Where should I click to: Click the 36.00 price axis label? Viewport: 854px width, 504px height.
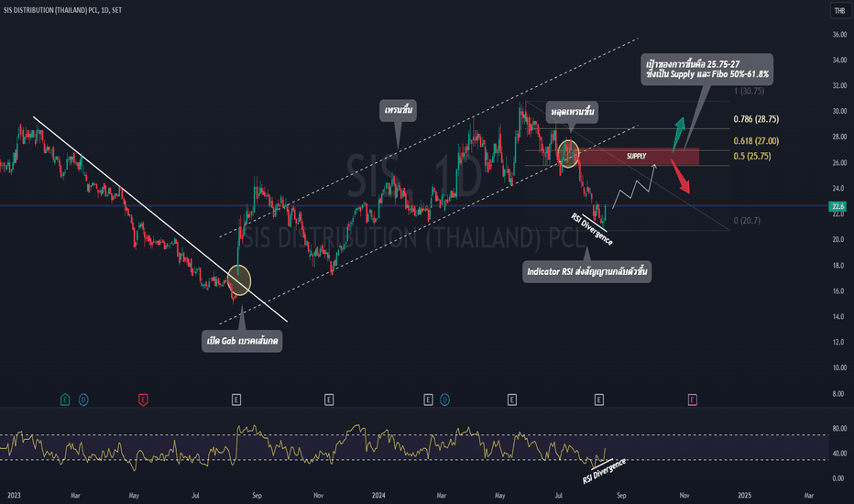coord(839,34)
